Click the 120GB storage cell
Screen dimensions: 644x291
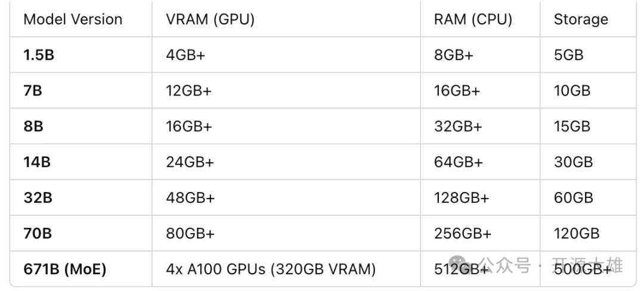tap(577, 233)
